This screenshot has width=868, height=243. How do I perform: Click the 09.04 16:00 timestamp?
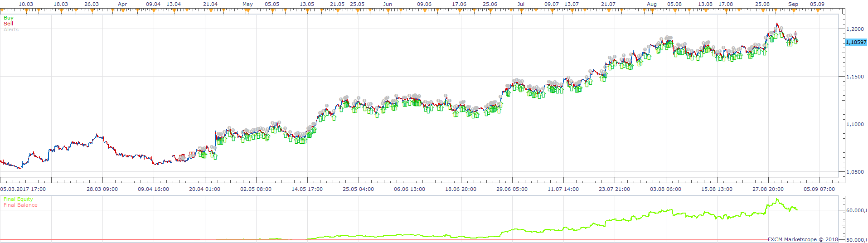pyautogui.click(x=154, y=189)
